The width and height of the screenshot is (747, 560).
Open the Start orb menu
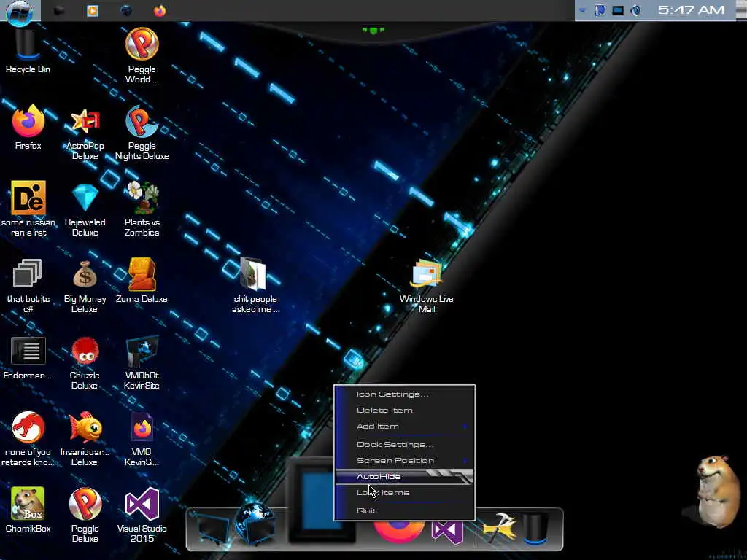coord(20,12)
